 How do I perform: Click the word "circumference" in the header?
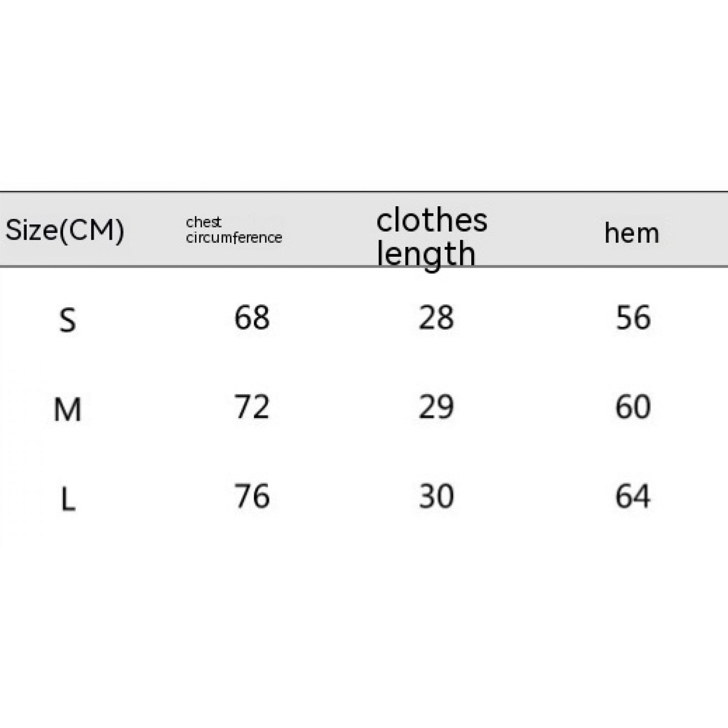[x=233, y=238]
